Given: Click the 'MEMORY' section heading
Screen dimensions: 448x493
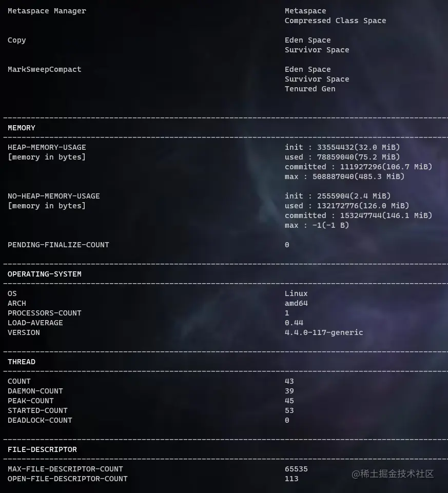Looking at the screenshot, I should click(x=22, y=128).
